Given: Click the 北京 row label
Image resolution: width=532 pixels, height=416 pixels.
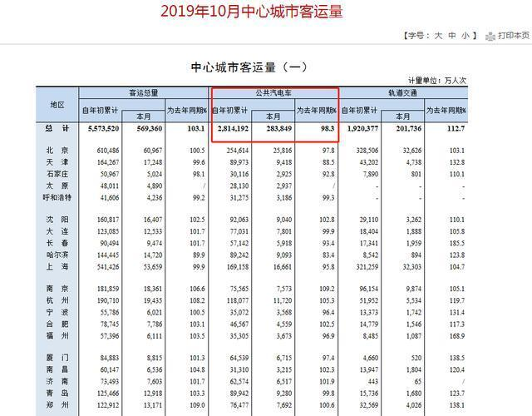Looking at the screenshot, I should pos(57,149).
